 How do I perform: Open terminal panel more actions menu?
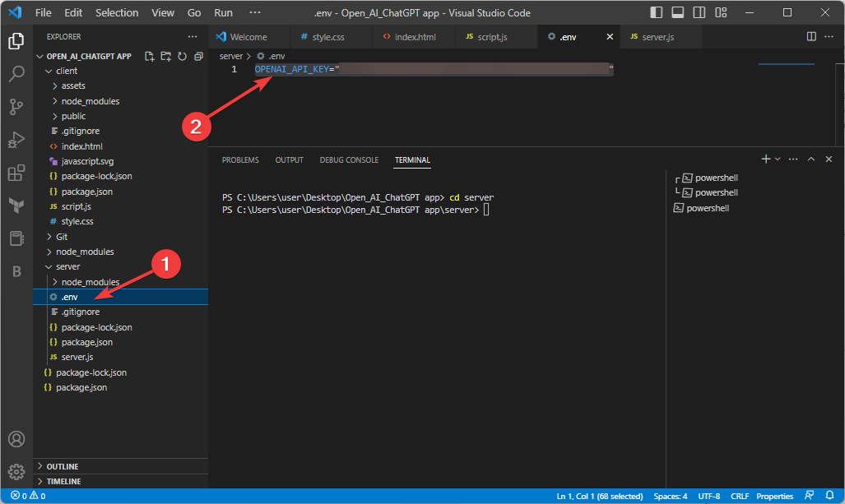(792, 159)
